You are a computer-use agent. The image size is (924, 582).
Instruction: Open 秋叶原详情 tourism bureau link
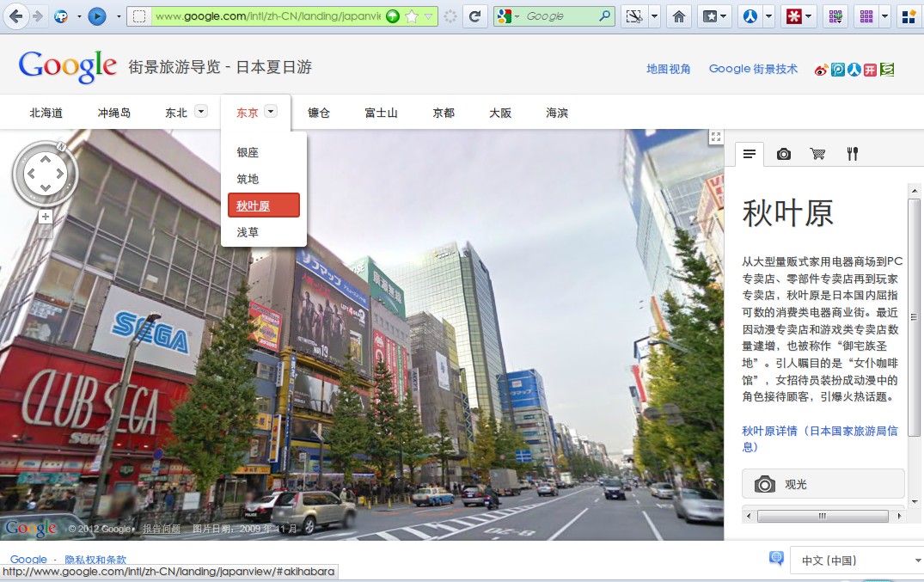(x=820, y=438)
